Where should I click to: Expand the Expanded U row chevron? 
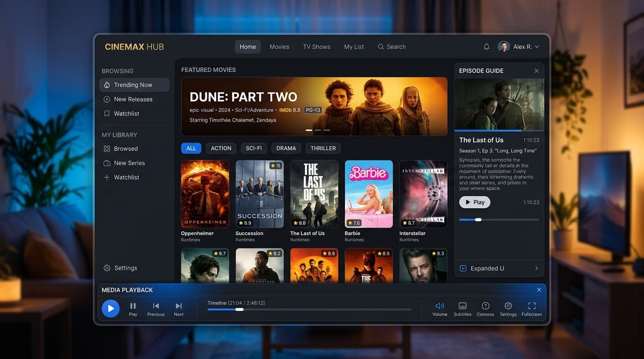coord(536,268)
